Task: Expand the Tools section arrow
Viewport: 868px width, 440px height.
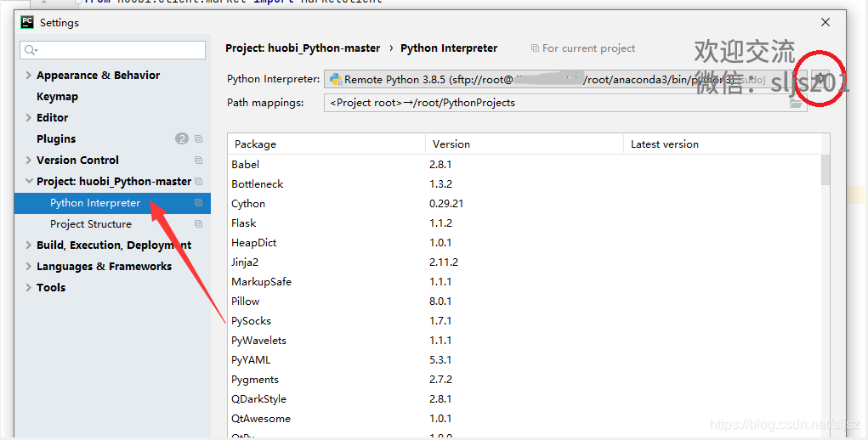Action: [x=28, y=287]
